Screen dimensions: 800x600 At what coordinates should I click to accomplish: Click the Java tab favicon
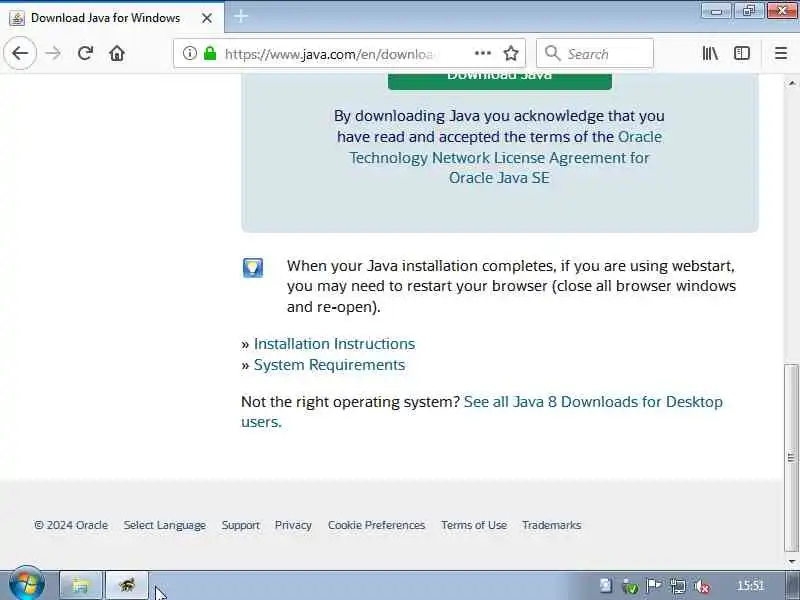[x=17, y=18]
